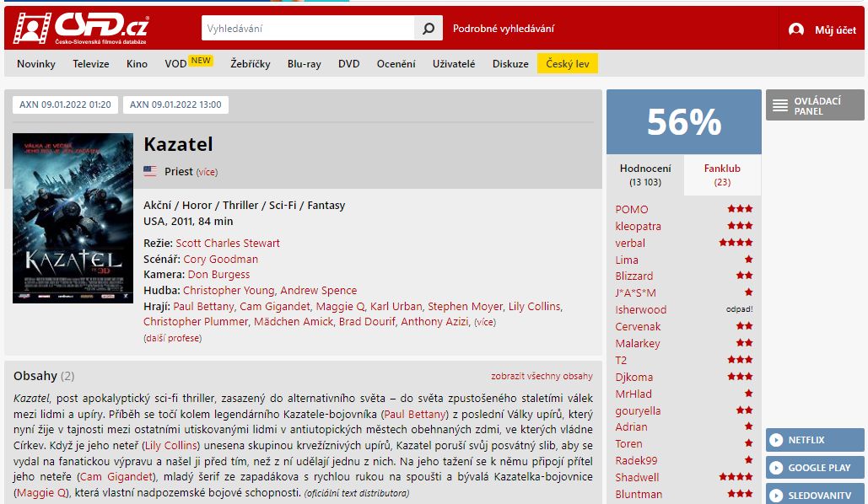Image resolution: width=868 pixels, height=504 pixels.
Task: Open user verbal's profile
Action: [630, 243]
